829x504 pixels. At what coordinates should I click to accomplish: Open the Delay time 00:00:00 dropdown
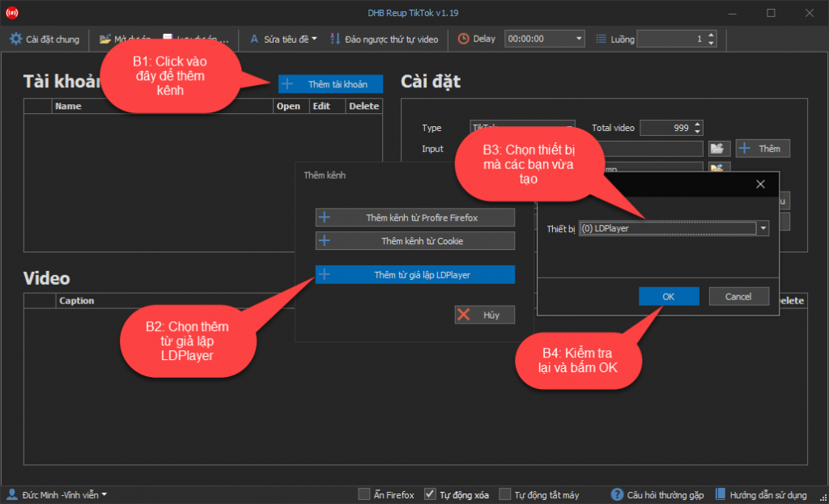click(x=579, y=39)
